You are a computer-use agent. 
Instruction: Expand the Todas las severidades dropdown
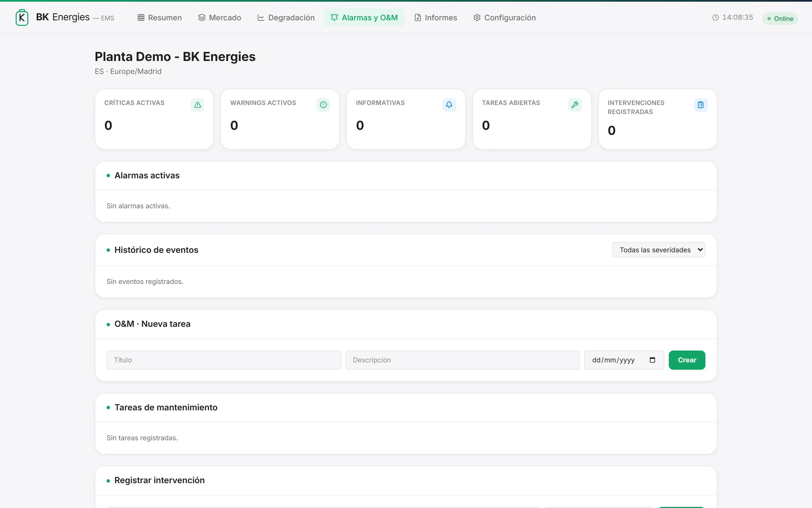tap(659, 250)
